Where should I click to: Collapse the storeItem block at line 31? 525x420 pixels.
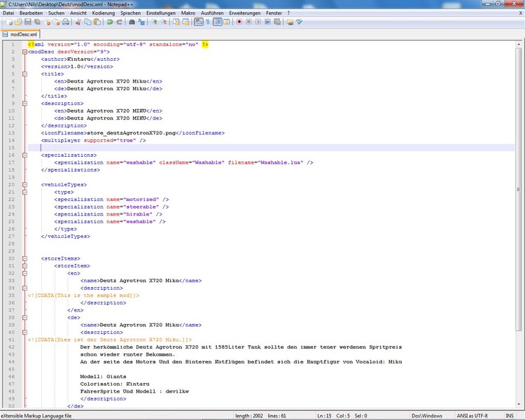click(24, 266)
